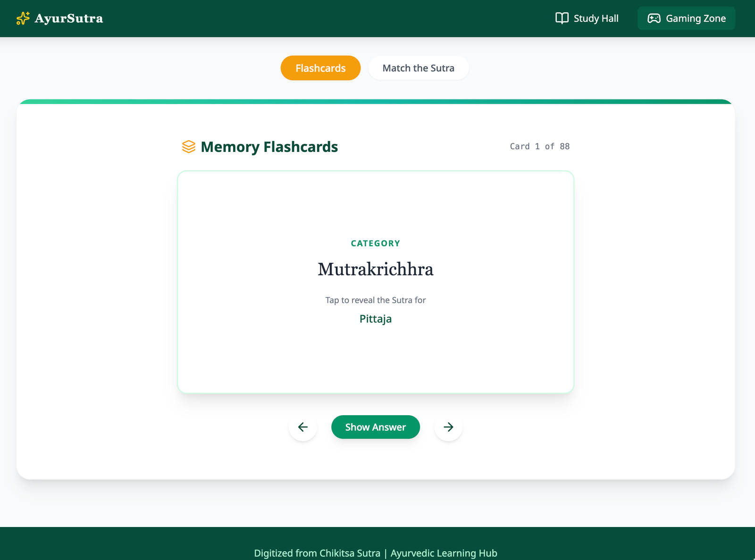Open the Match the Sutra tab

[418, 68]
